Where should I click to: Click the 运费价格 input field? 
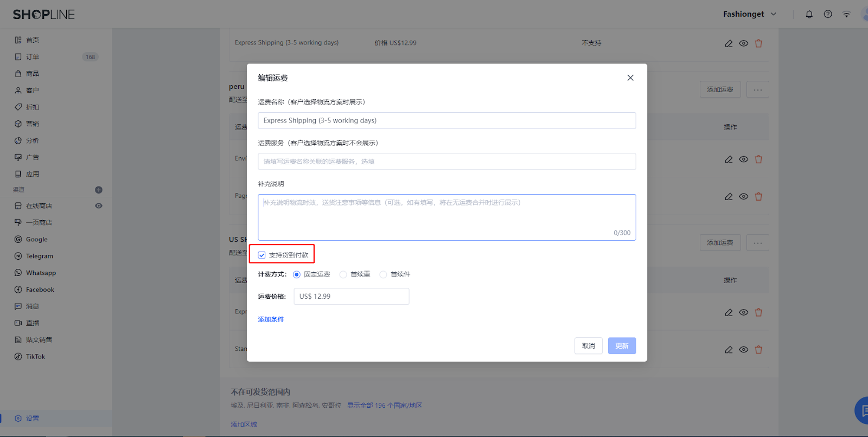point(351,297)
